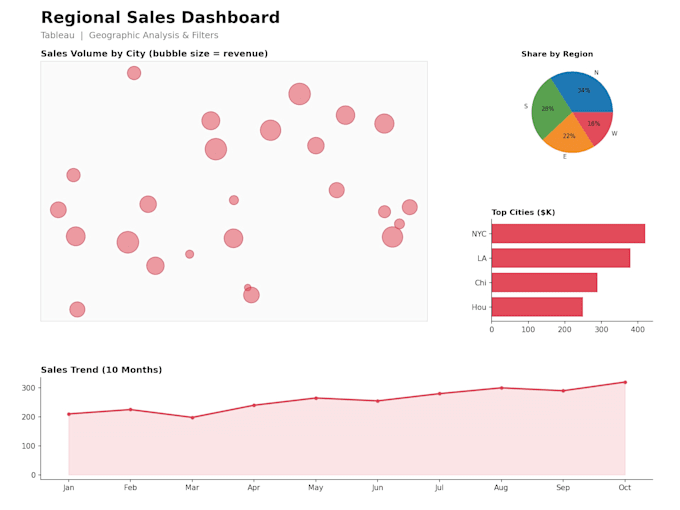This screenshot has width=680, height=510.
Task: Click the Mar data point on the trend line
Action: tap(192, 418)
